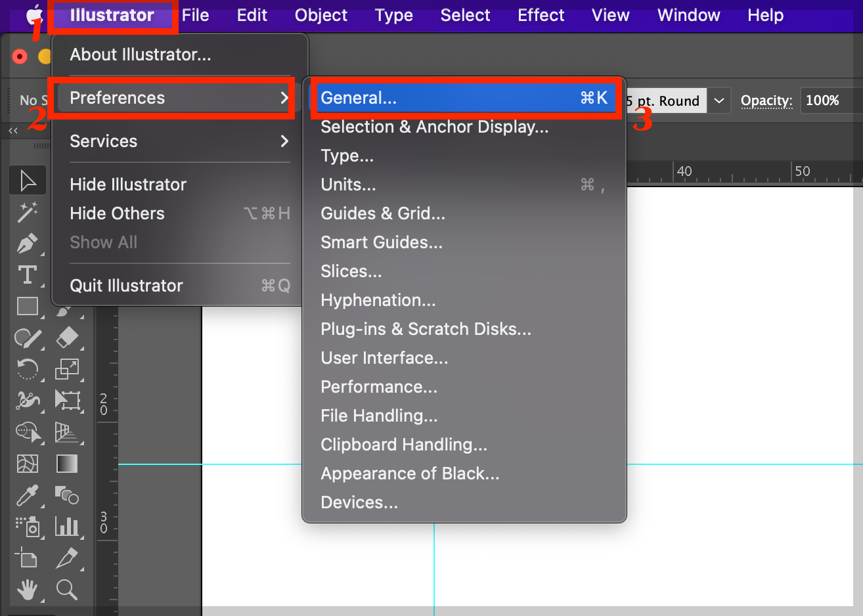
Task: Open Performance... preferences
Action: pos(465,387)
